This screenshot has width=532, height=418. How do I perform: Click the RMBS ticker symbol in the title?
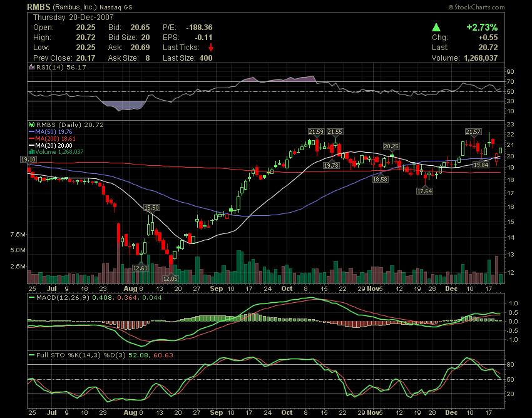click(x=39, y=7)
